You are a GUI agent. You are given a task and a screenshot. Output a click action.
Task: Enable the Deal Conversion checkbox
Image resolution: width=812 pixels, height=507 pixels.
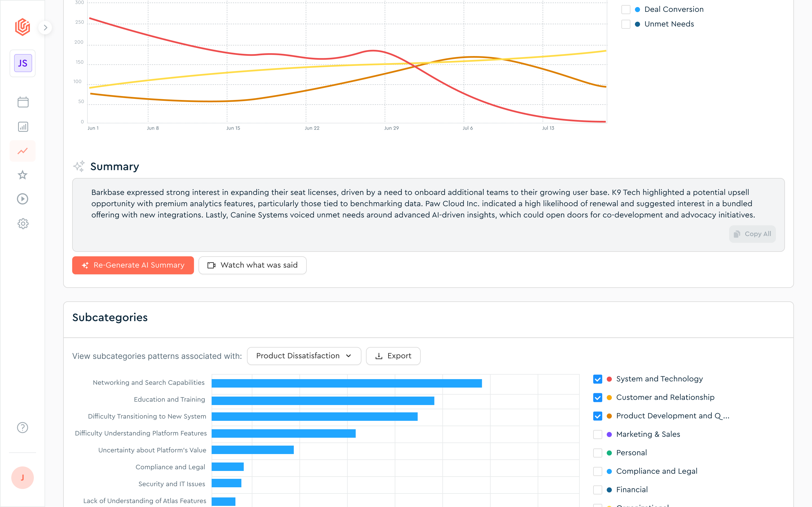(x=626, y=9)
